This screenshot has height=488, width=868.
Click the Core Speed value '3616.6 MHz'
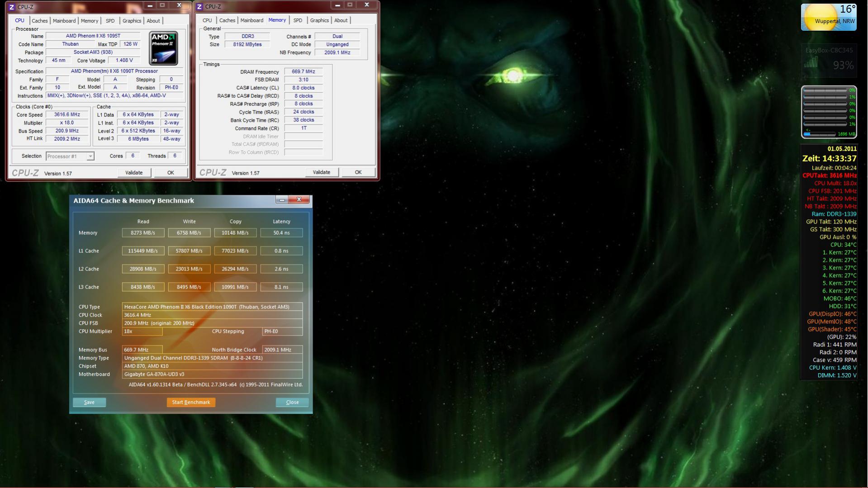pyautogui.click(x=67, y=114)
